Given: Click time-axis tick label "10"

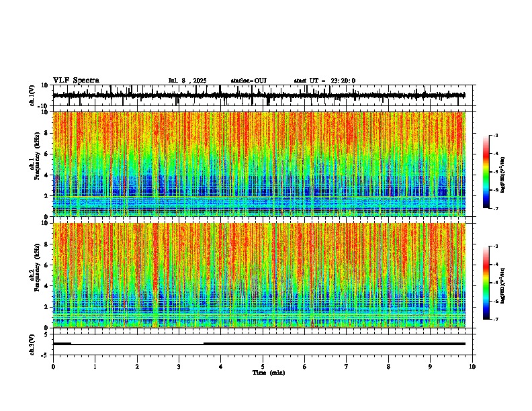Looking at the screenshot, I should (x=472, y=367).
